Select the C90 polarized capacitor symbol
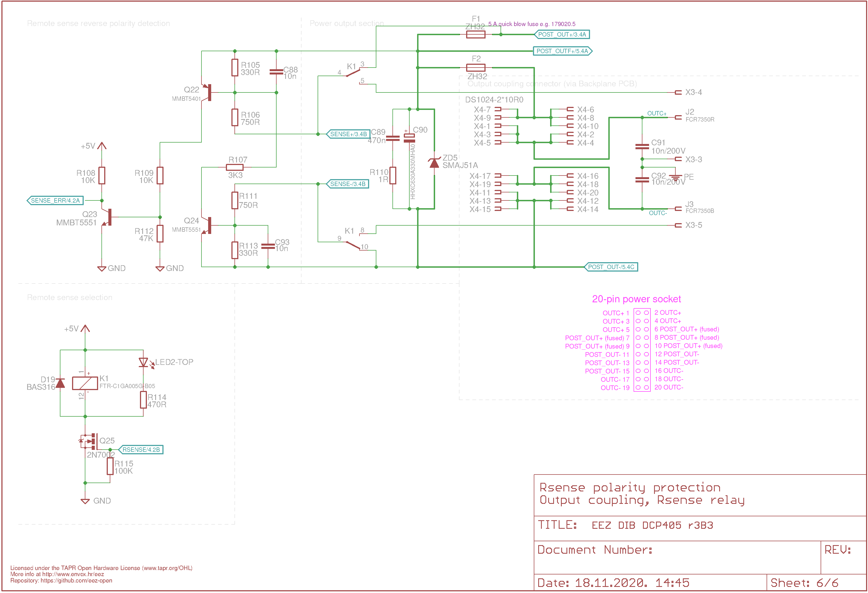 (409, 138)
